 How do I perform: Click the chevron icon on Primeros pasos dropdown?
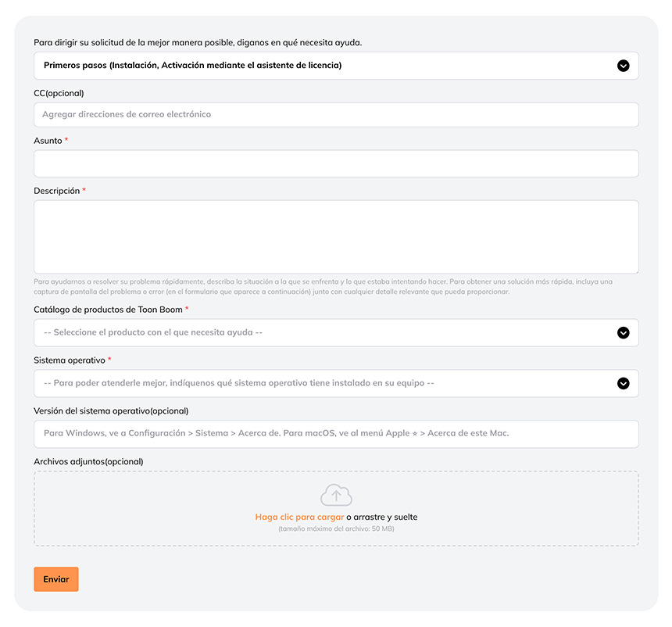click(623, 66)
